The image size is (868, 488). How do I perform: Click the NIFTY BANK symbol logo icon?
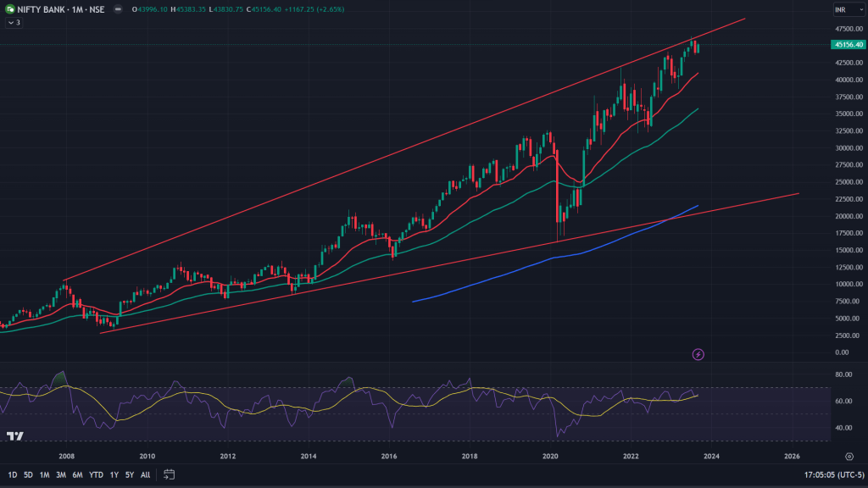(9, 9)
